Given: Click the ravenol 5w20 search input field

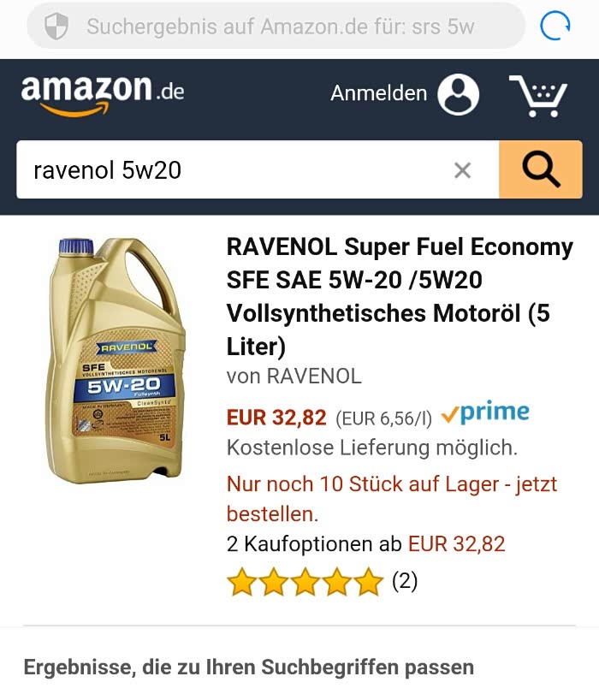Looking at the screenshot, I should click(x=258, y=169).
